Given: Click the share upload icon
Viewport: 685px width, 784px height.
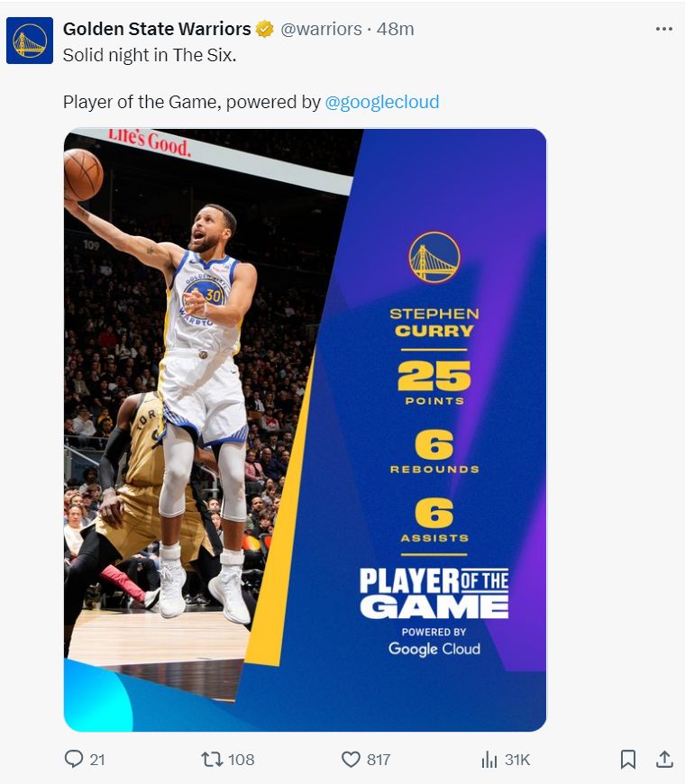Looking at the screenshot, I should point(664,759).
